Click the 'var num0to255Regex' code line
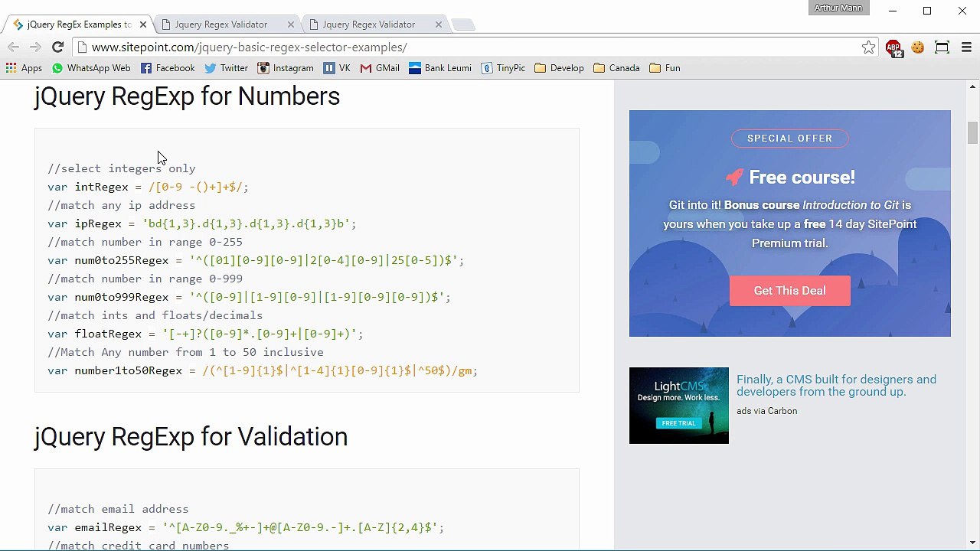 click(x=256, y=260)
